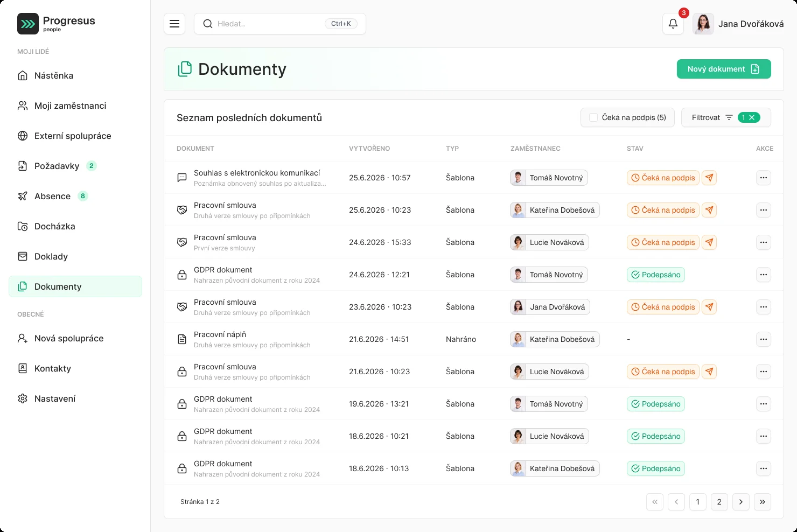Navigate to Doklady
The height and width of the screenshot is (532, 797).
coord(75,256)
